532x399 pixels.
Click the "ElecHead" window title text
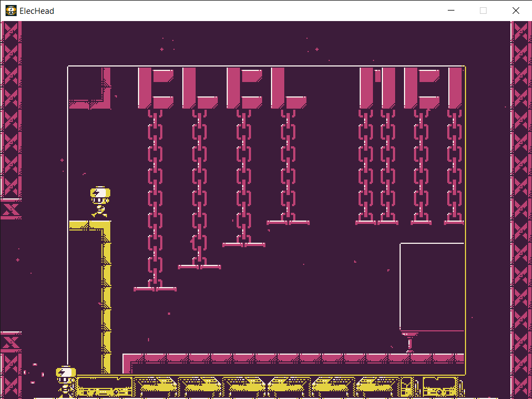(37, 11)
